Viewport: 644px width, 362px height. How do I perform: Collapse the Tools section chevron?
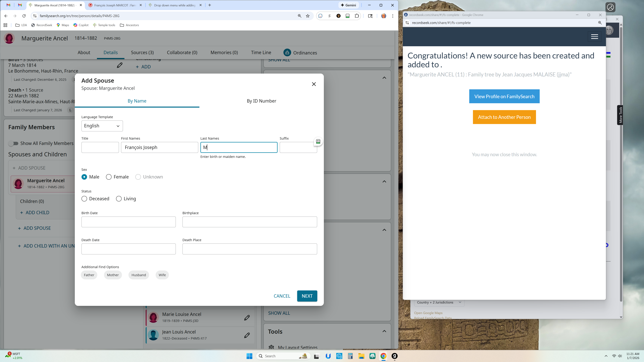(384, 331)
